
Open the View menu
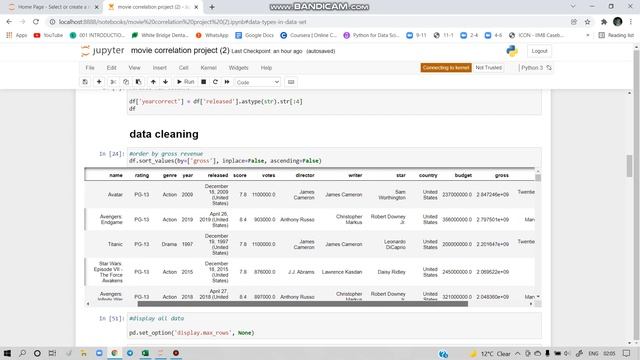(x=134, y=68)
